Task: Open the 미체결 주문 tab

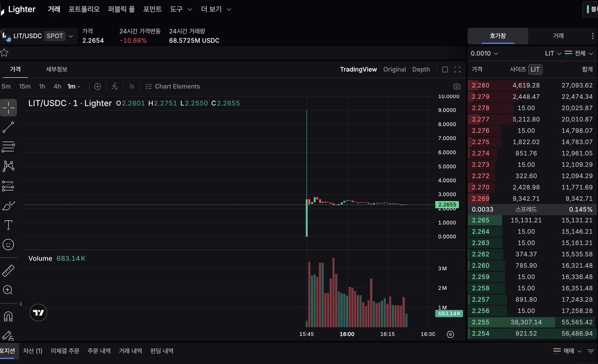Action: tap(65, 351)
